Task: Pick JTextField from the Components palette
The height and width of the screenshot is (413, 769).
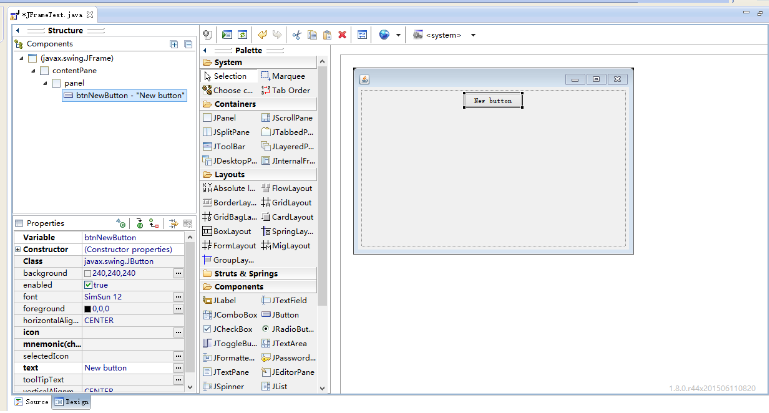Action: pyautogui.click(x=287, y=300)
